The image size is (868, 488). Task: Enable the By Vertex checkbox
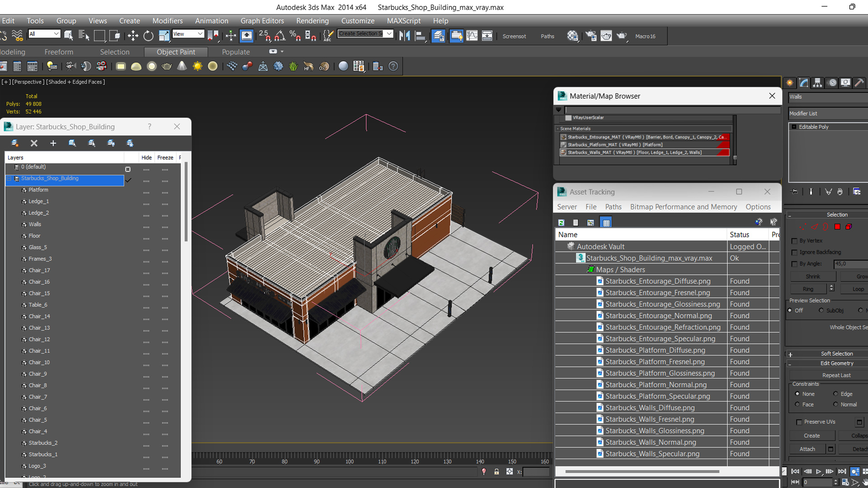coord(794,241)
